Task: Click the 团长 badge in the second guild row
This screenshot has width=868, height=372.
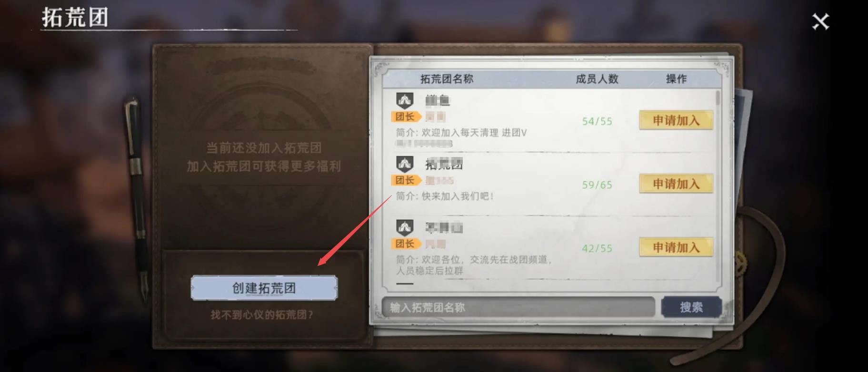Action: click(x=406, y=180)
